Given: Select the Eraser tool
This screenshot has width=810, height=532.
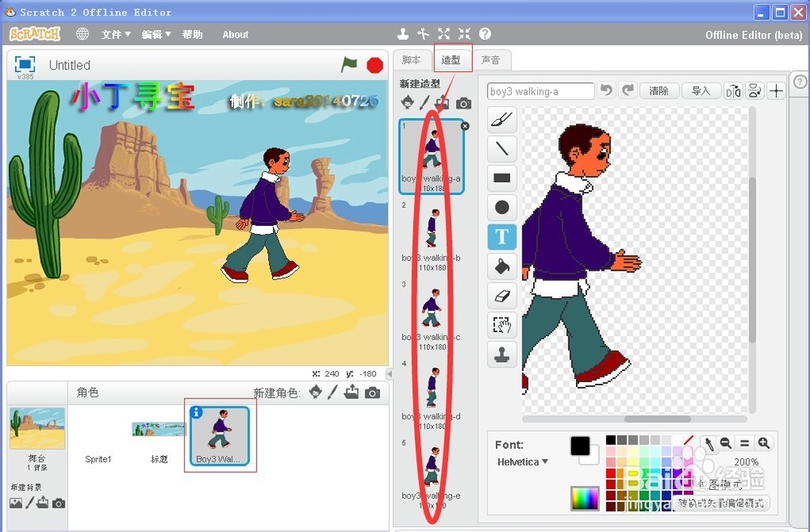Looking at the screenshot, I should (x=502, y=296).
